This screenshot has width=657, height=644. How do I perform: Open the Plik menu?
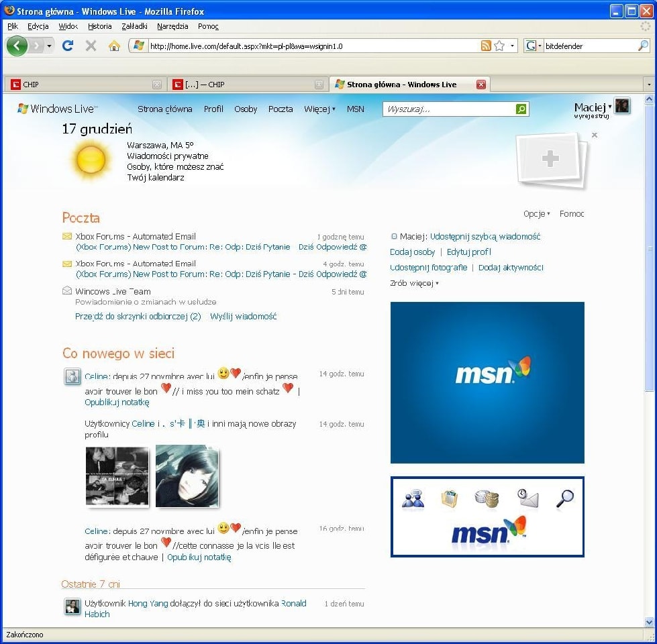pos(13,26)
